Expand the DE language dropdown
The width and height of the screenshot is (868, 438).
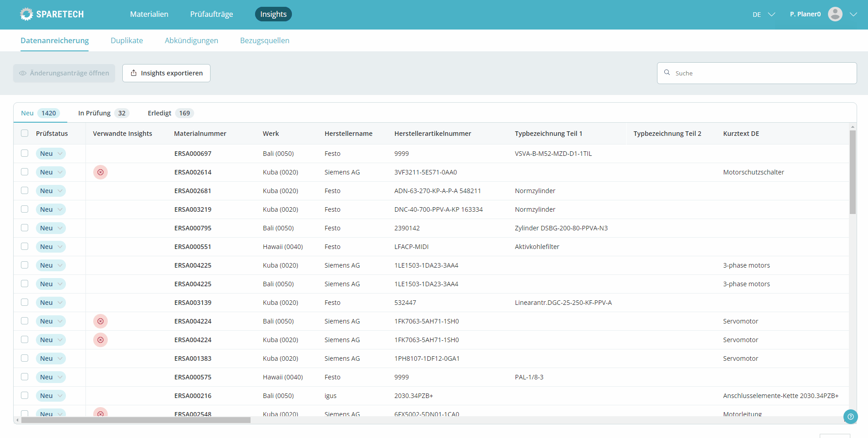763,15
